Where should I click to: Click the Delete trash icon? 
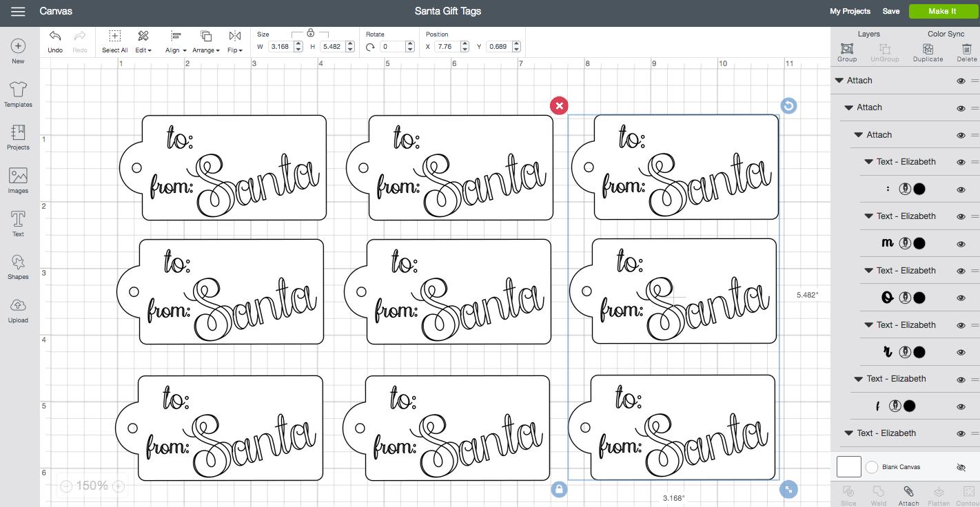(967, 49)
